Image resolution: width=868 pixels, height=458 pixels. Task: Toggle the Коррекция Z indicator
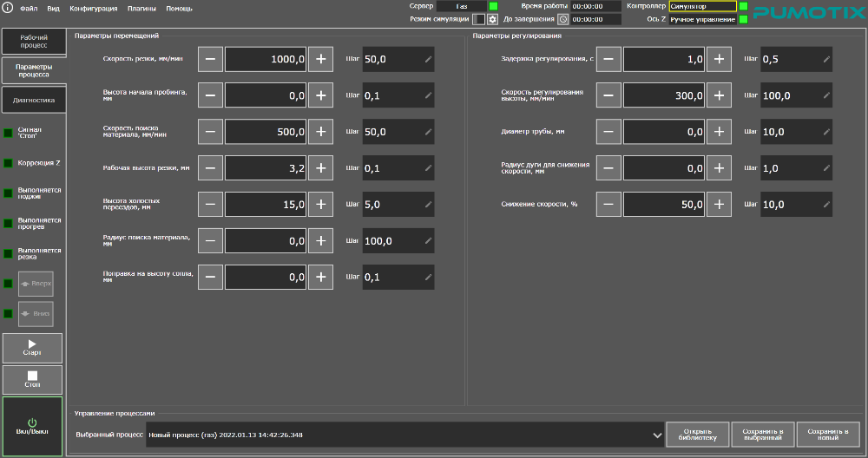coord(9,163)
